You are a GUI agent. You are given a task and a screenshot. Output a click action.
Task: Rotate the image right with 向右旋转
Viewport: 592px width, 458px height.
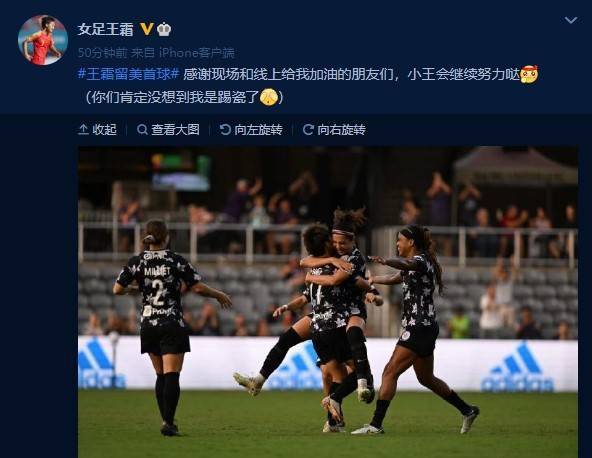[x=334, y=130]
